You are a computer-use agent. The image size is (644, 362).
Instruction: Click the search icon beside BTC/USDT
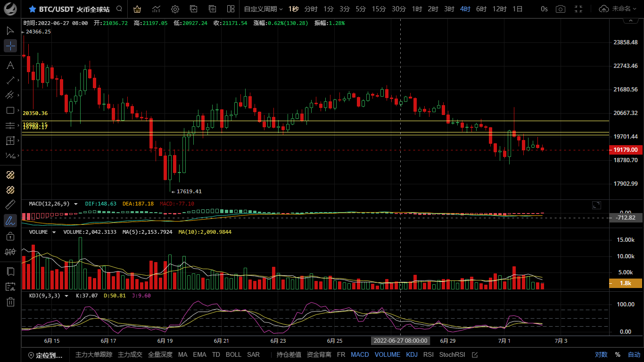point(119,9)
